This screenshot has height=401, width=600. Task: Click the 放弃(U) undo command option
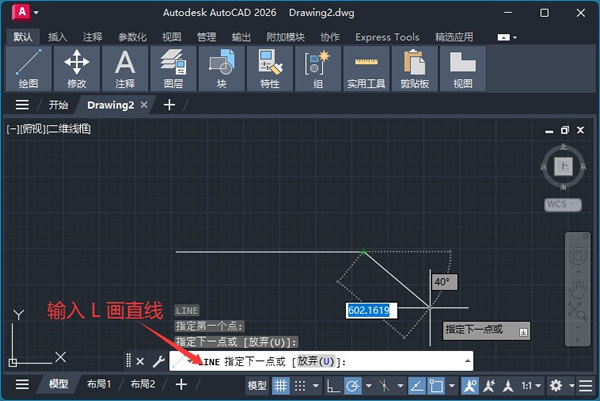(316, 361)
